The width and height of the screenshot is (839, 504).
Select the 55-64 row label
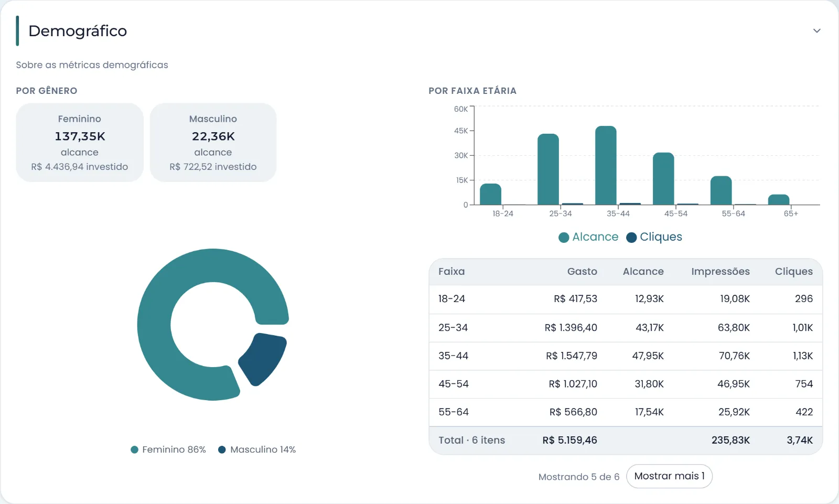453,412
